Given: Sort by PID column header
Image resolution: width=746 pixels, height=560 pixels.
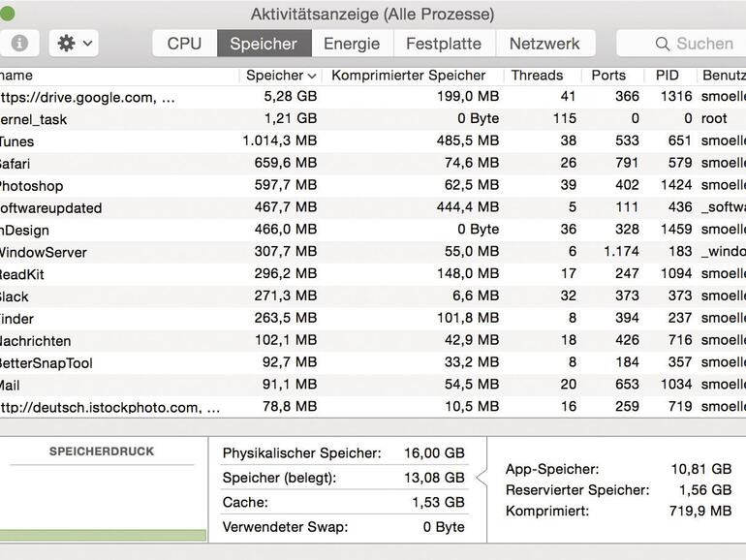Looking at the screenshot, I should 667,75.
